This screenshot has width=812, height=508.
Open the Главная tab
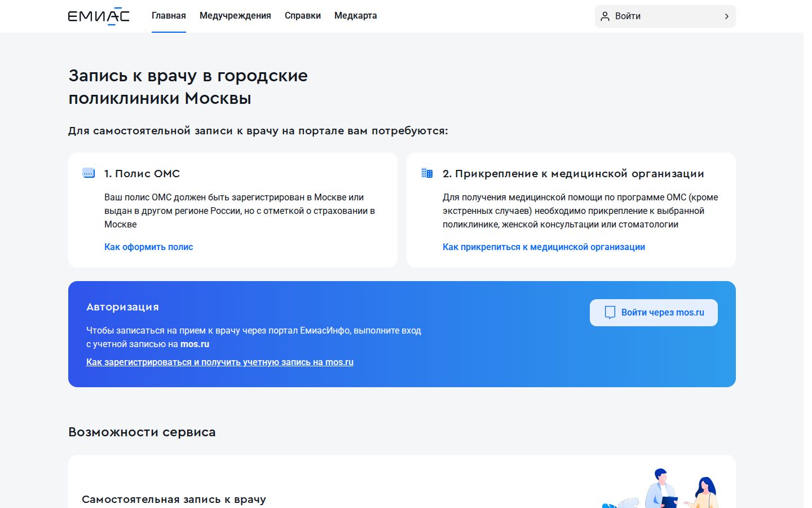pos(169,16)
